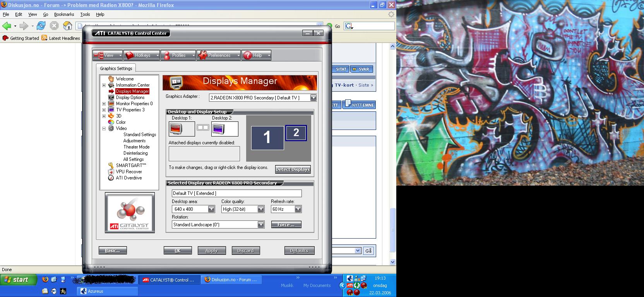Open Firefox File menu

click(6, 14)
